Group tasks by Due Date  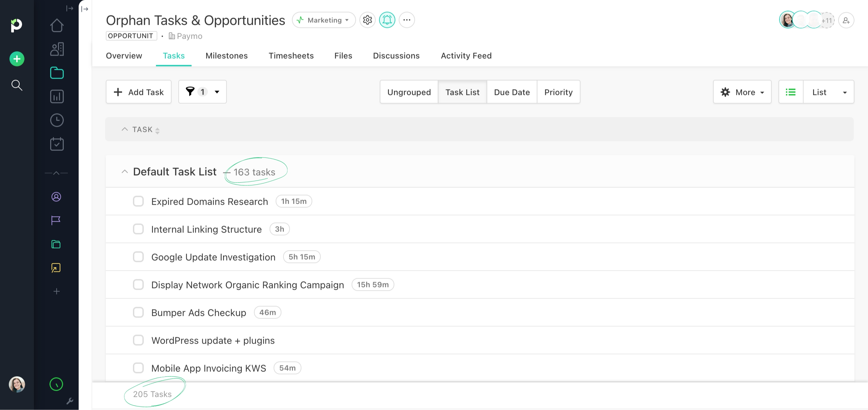[x=512, y=92]
